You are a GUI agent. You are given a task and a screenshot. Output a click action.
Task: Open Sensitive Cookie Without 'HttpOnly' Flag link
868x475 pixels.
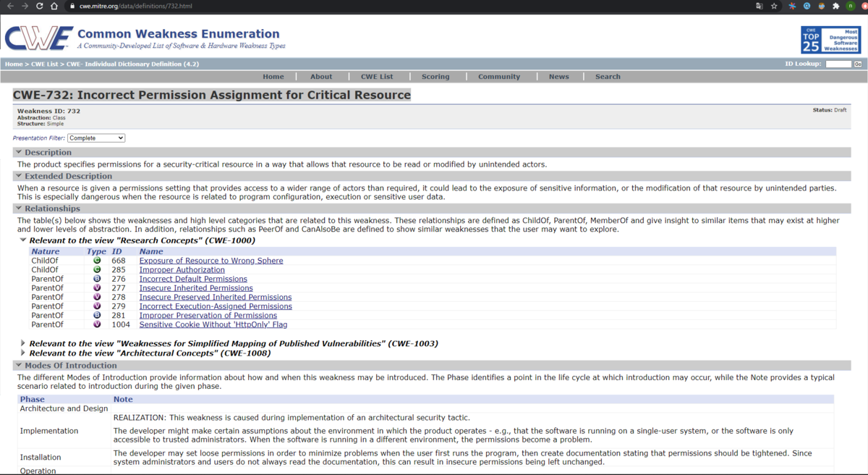[213, 325]
